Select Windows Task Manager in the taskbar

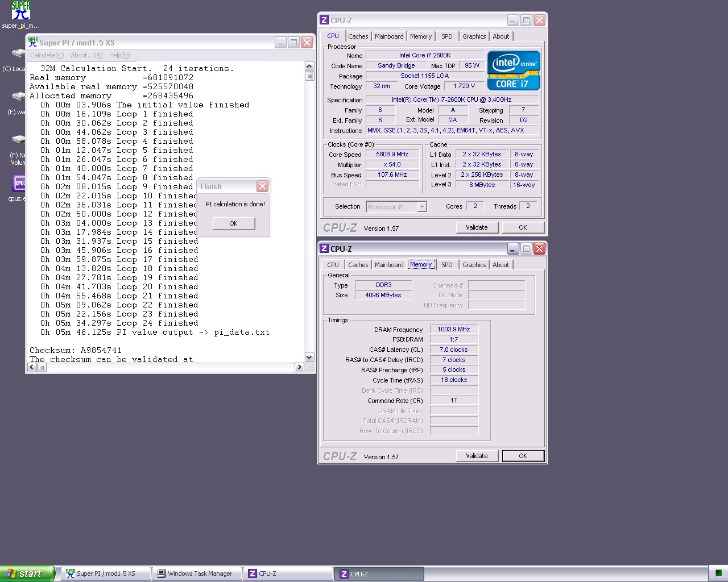click(x=196, y=573)
